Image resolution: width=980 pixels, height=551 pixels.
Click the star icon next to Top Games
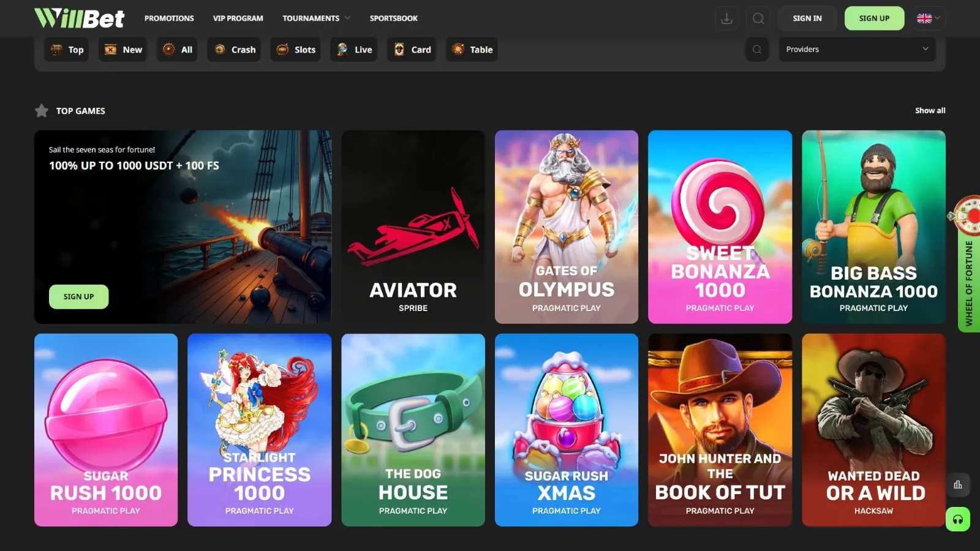click(42, 111)
